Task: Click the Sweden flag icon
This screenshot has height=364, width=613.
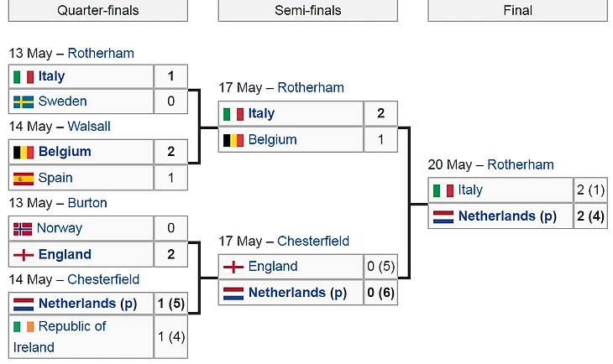Action: click(x=24, y=101)
